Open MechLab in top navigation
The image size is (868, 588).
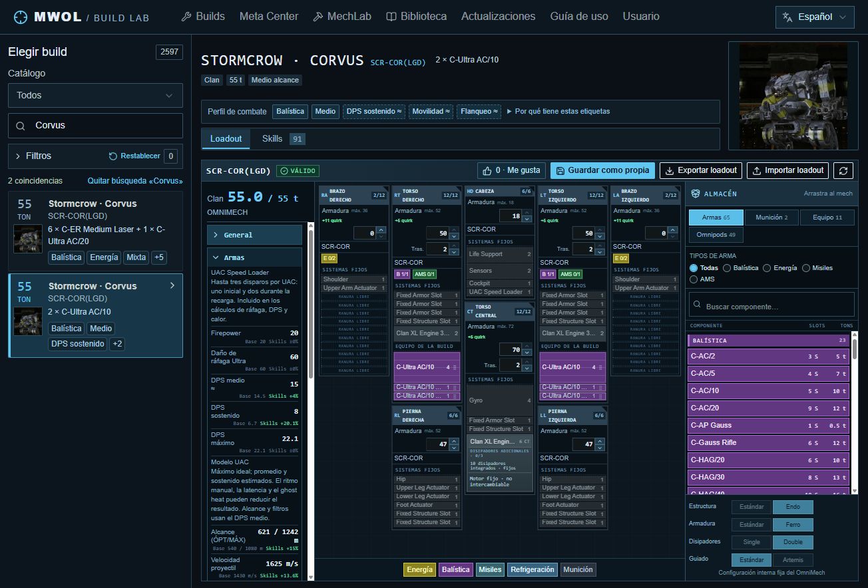click(342, 17)
